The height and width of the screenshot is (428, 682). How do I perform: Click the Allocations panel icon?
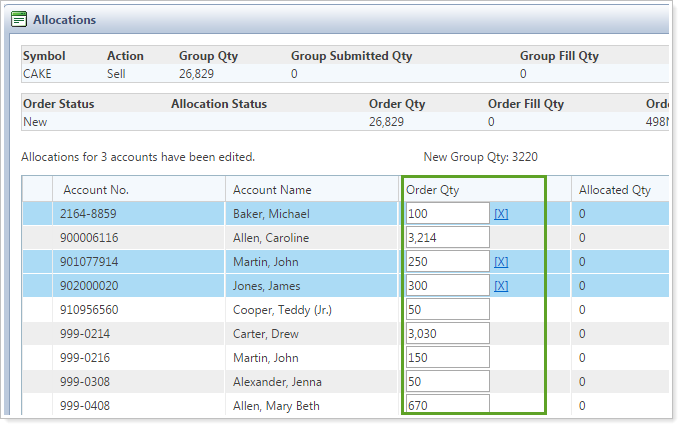point(19,19)
